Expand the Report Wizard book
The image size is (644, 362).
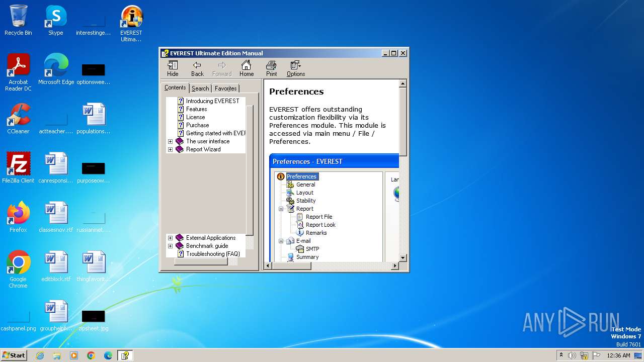[x=170, y=150]
